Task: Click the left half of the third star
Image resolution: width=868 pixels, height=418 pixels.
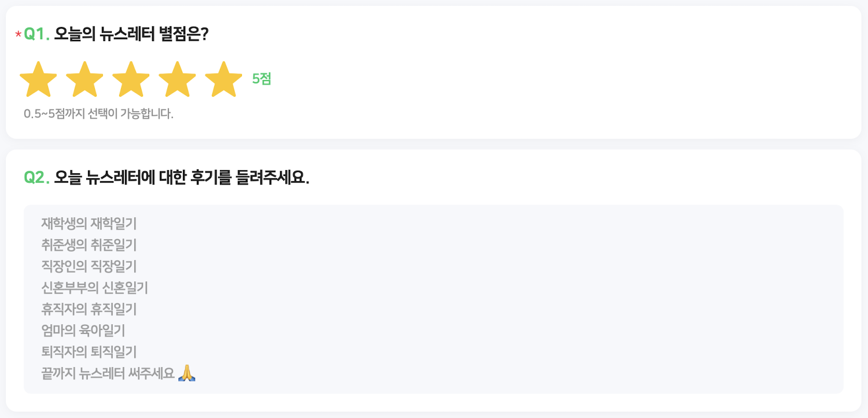Action: coord(122,79)
